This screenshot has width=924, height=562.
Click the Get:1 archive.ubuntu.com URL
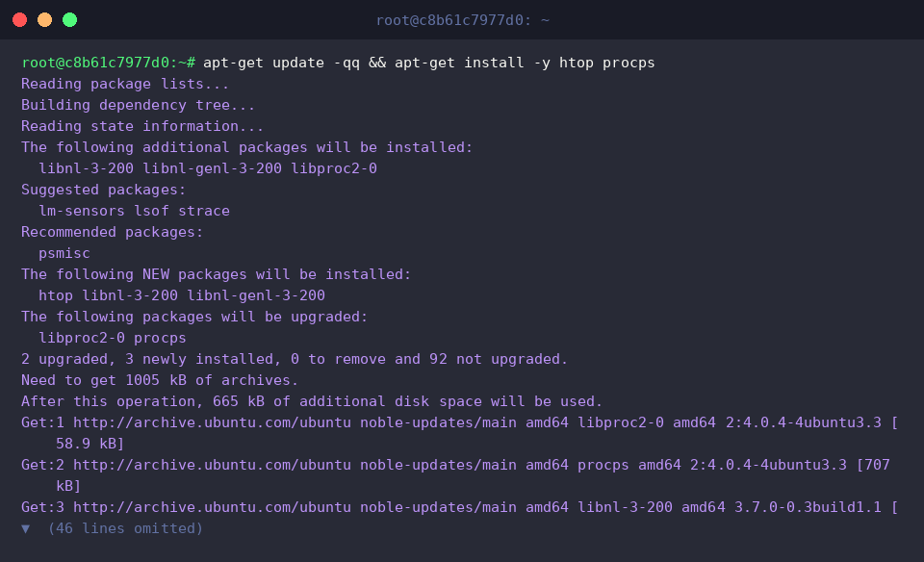coord(212,423)
